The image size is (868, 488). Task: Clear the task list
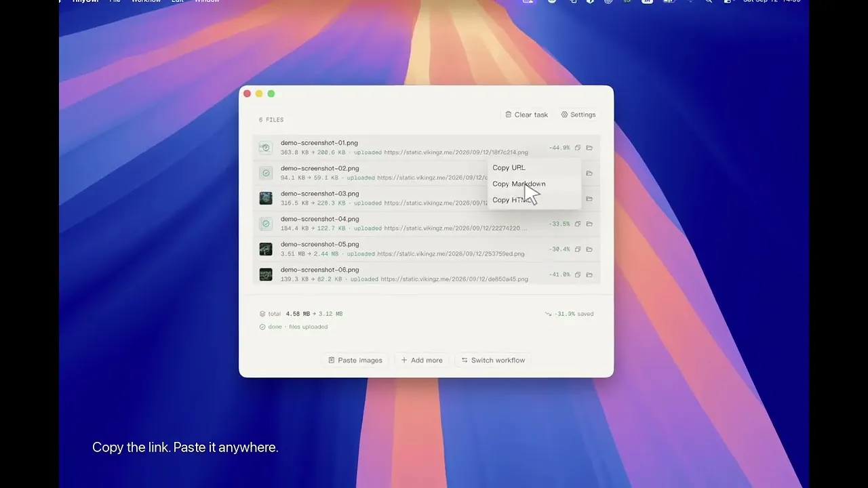click(x=526, y=115)
